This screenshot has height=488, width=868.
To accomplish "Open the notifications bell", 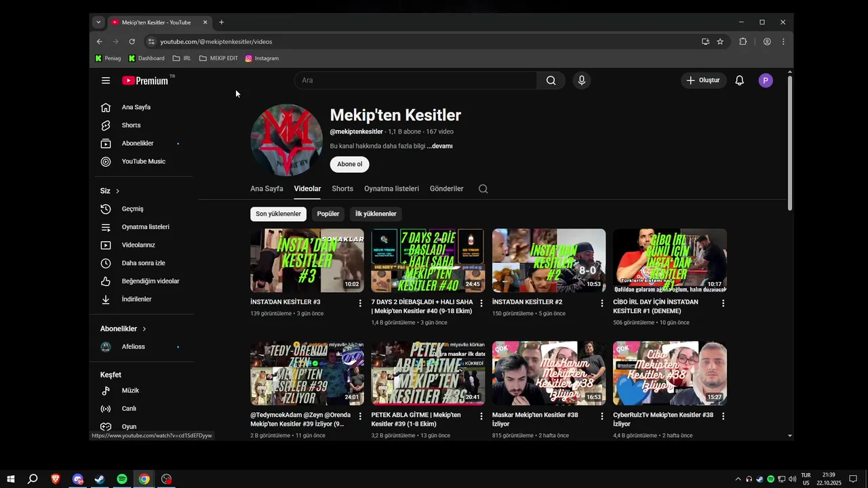I will pos(740,81).
